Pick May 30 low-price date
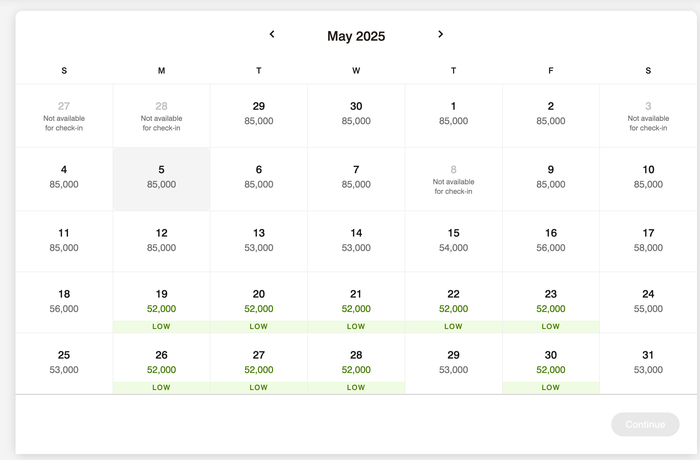 pyautogui.click(x=551, y=364)
